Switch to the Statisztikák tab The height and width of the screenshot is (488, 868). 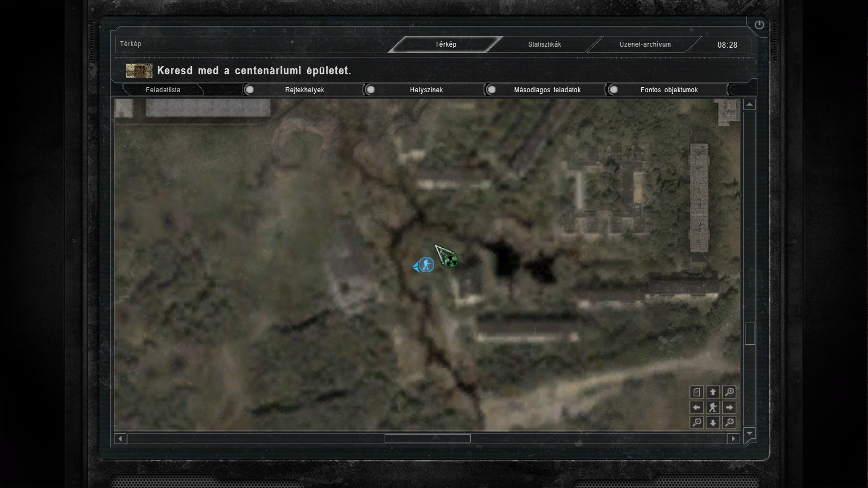[x=544, y=44]
